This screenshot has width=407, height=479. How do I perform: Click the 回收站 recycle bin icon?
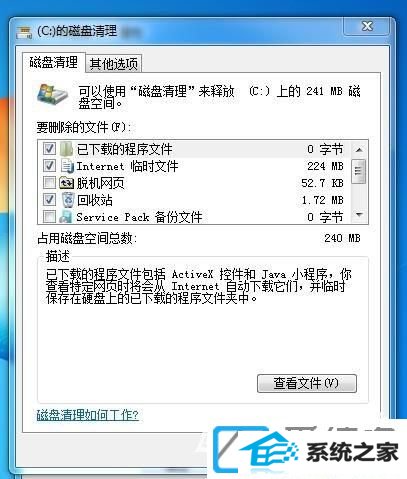point(68,200)
